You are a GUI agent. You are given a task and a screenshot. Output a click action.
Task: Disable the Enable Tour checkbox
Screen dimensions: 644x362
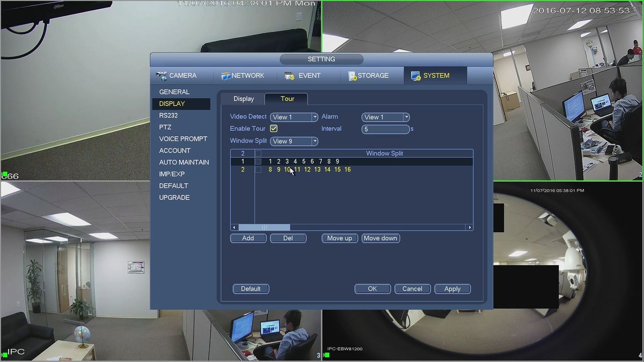pos(274,129)
